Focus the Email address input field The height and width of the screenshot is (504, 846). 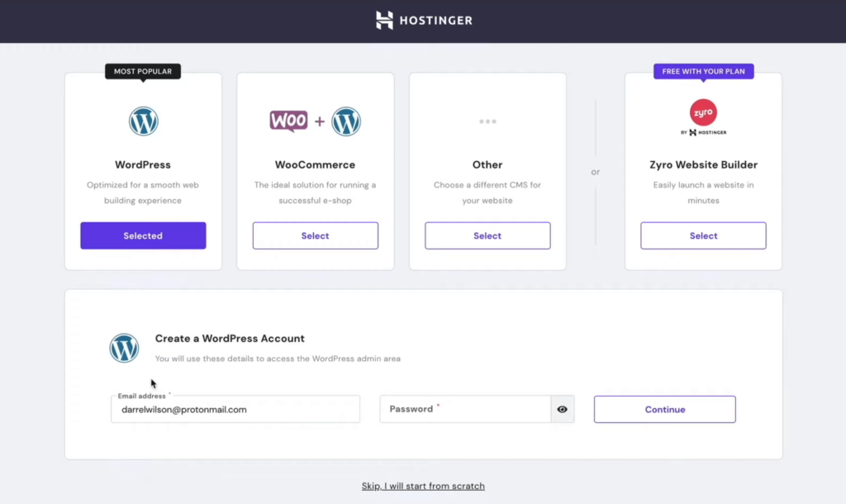(235, 409)
